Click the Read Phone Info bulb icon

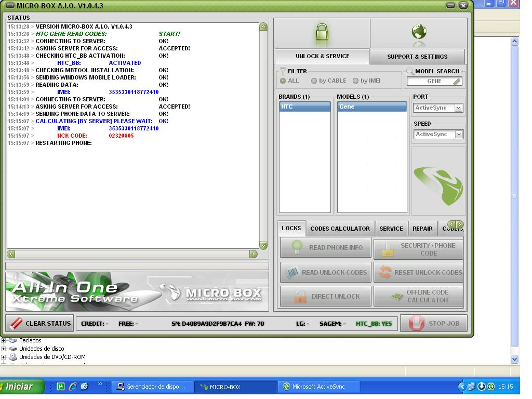pos(297,247)
